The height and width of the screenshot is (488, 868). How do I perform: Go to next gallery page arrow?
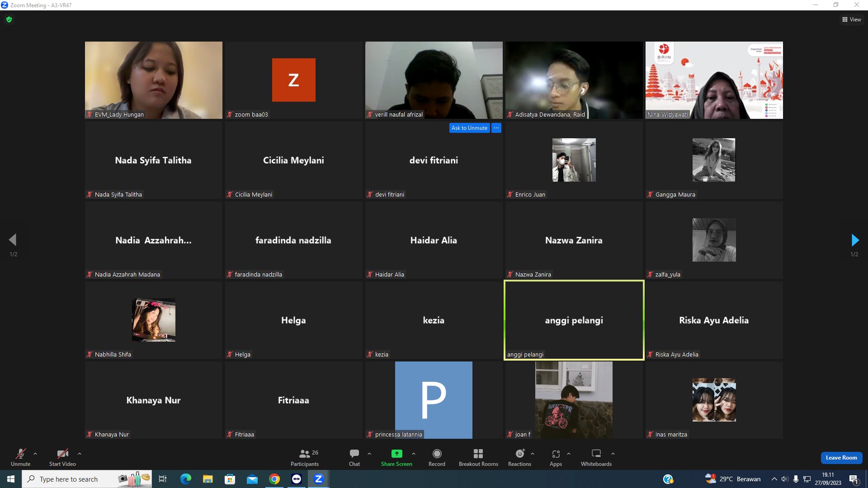click(x=855, y=240)
